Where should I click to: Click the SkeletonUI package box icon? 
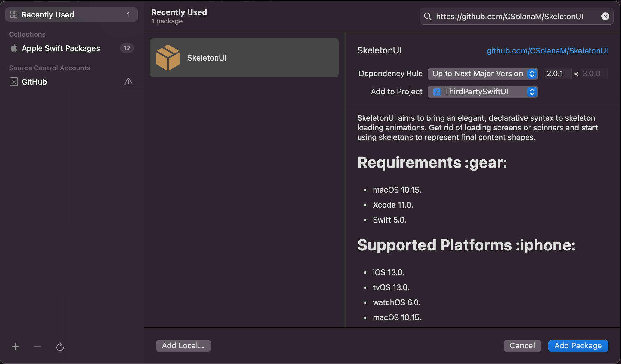[x=168, y=58]
